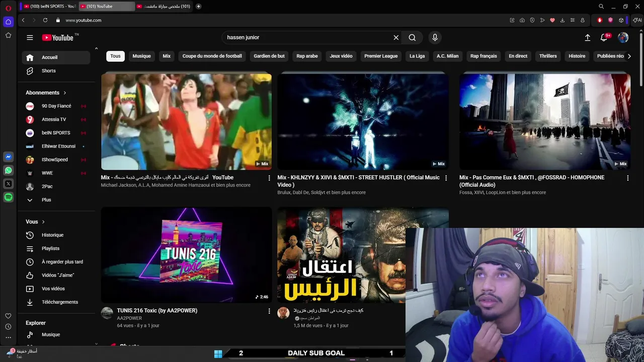Filter by A.C. Milan chip
Screen dimensions: 644x362
click(447, 56)
